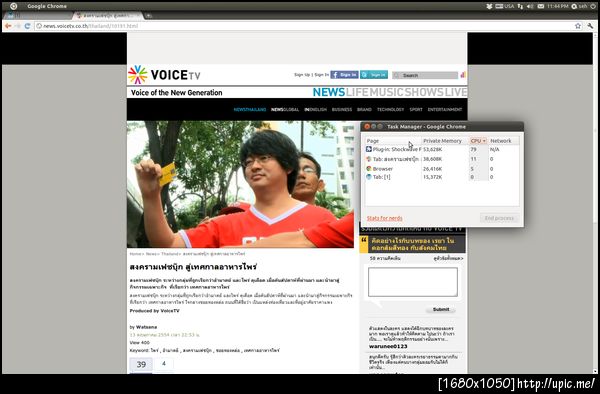Click the article photo of man with card
Image resolution: width=600 pixels, height=394 pixels.
[240, 184]
